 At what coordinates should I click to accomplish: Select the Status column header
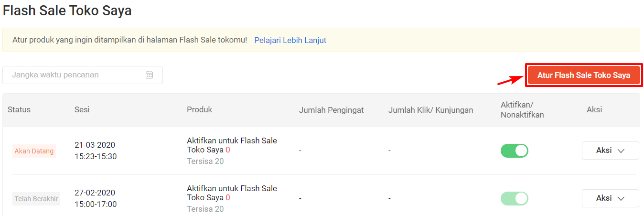19,110
